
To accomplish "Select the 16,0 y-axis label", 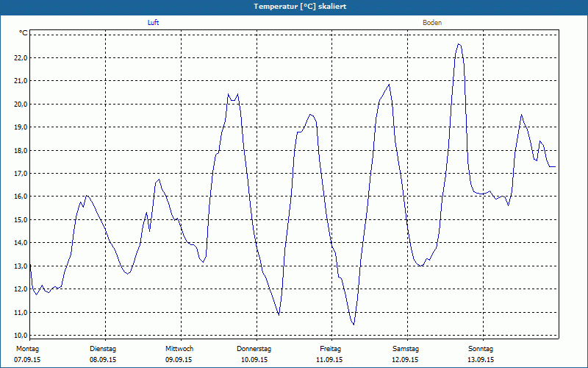I will coord(21,197).
